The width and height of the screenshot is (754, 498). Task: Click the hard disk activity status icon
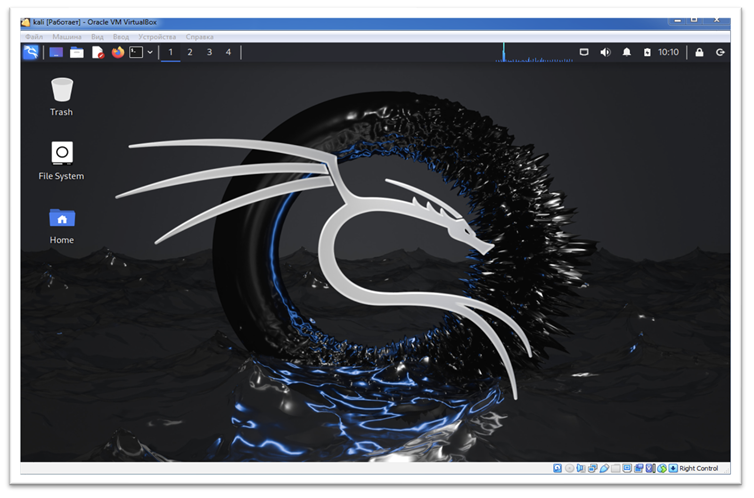557,468
